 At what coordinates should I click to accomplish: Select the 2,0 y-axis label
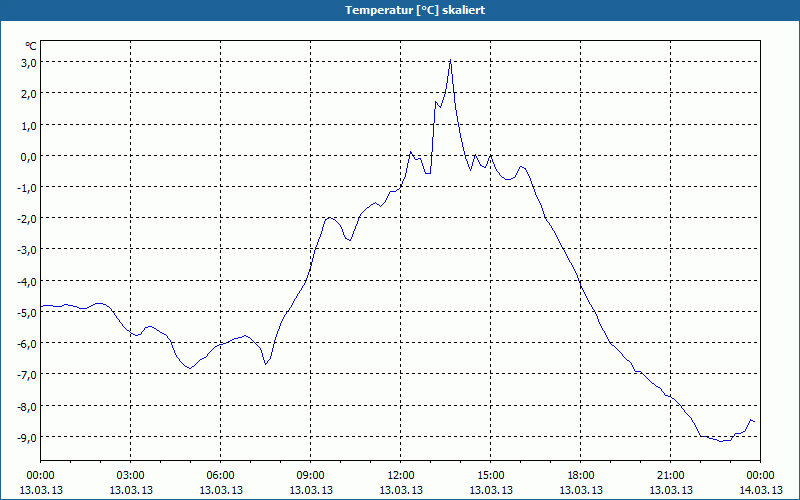pyautogui.click(x=28, y=94)
